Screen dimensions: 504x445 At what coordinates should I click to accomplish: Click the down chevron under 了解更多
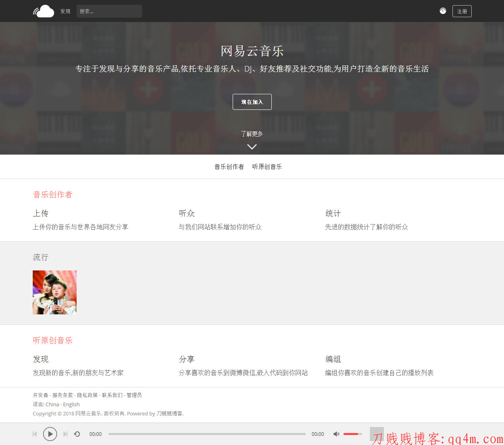pos(252,147)
